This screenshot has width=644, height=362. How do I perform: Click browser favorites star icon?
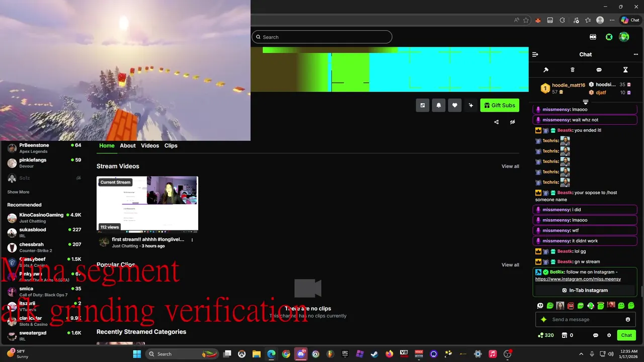click(526, 20)
